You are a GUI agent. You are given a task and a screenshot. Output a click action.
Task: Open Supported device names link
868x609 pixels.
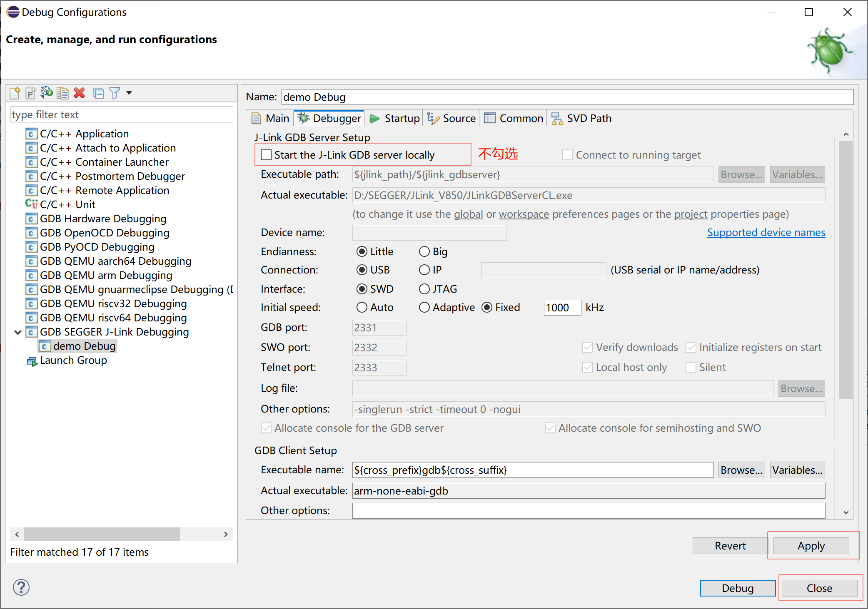(x=766, y=232)
